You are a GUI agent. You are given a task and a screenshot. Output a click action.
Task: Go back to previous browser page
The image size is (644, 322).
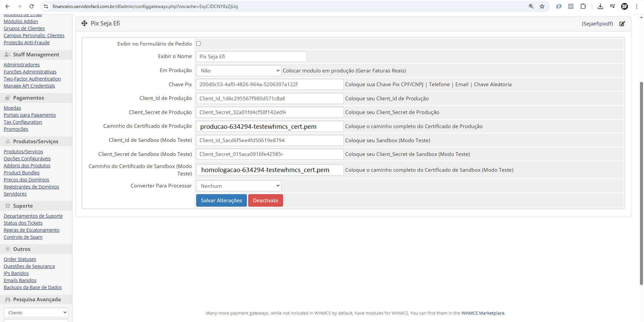coord(7,6)
